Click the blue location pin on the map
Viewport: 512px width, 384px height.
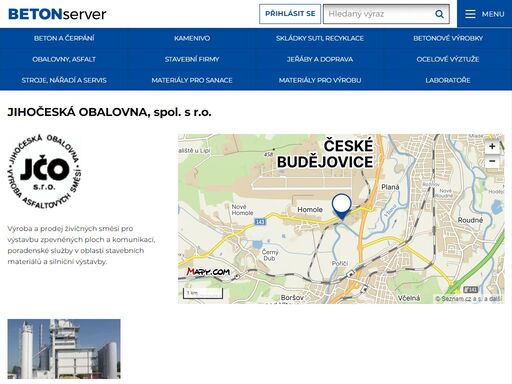click(341, 206)
